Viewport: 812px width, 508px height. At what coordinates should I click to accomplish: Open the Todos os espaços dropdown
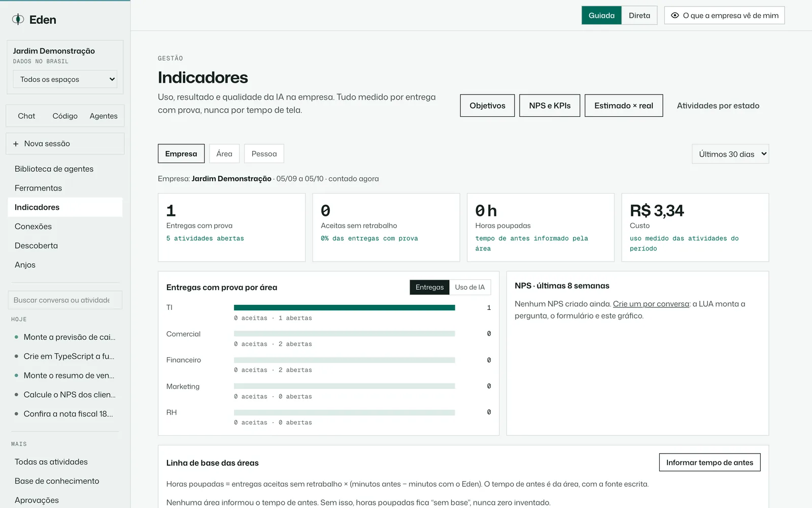point(65,79)
